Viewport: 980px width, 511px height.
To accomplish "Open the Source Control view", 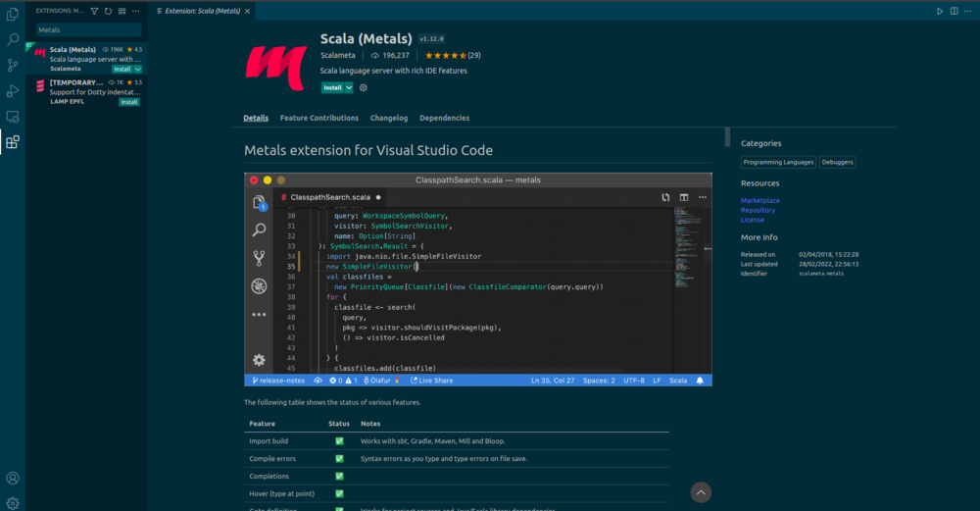I will 13,65.
